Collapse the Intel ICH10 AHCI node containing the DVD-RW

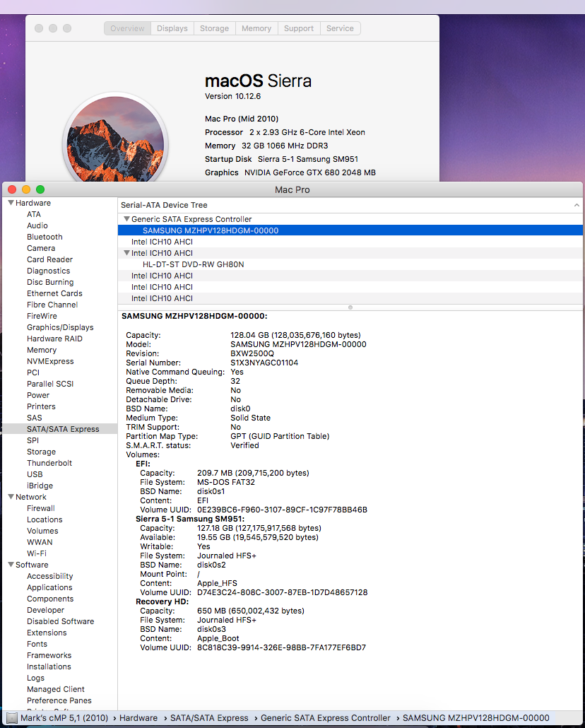tap(126, 253)
